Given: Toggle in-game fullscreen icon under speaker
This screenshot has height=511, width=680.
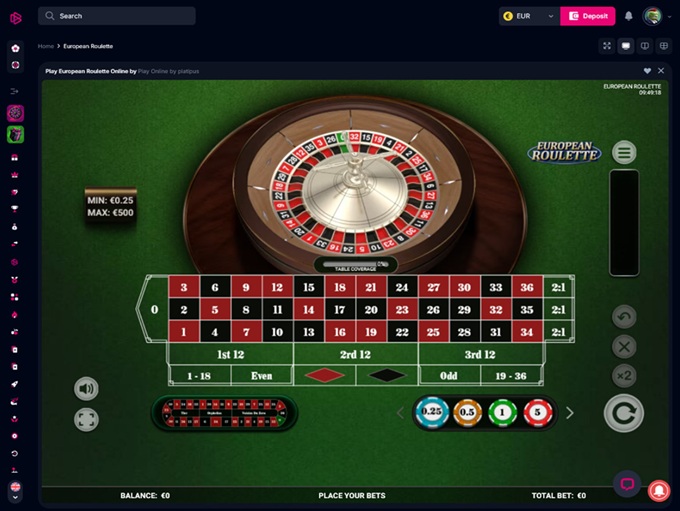Looking at the screenshot, I should point(86,419).
